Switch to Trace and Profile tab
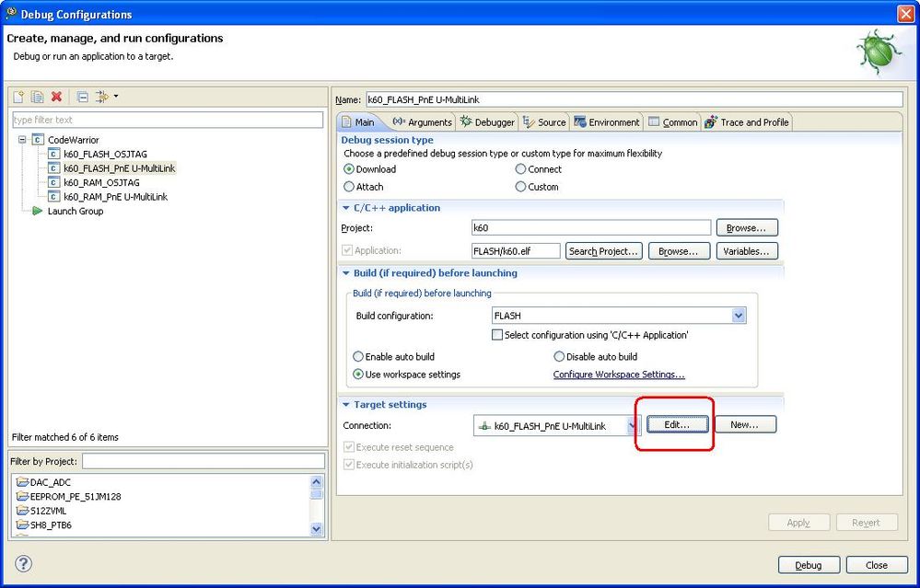 point(747,122)
